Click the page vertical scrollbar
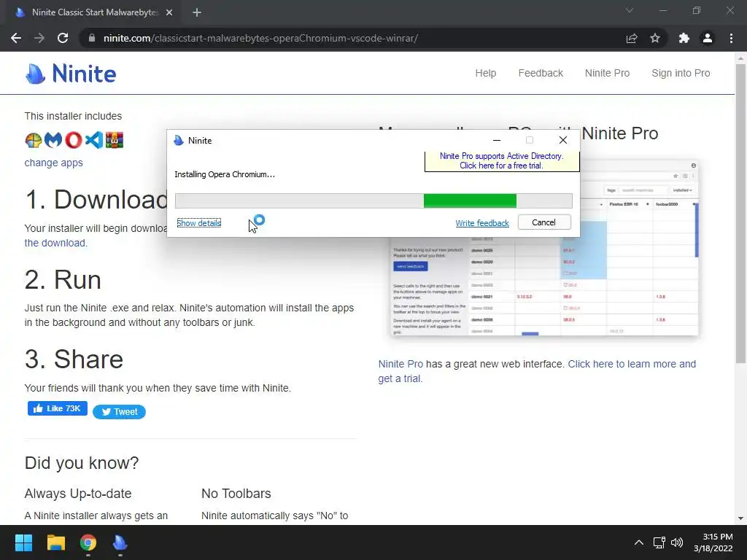This screenshot has width=747, height=560. click(x=740, y=214)
